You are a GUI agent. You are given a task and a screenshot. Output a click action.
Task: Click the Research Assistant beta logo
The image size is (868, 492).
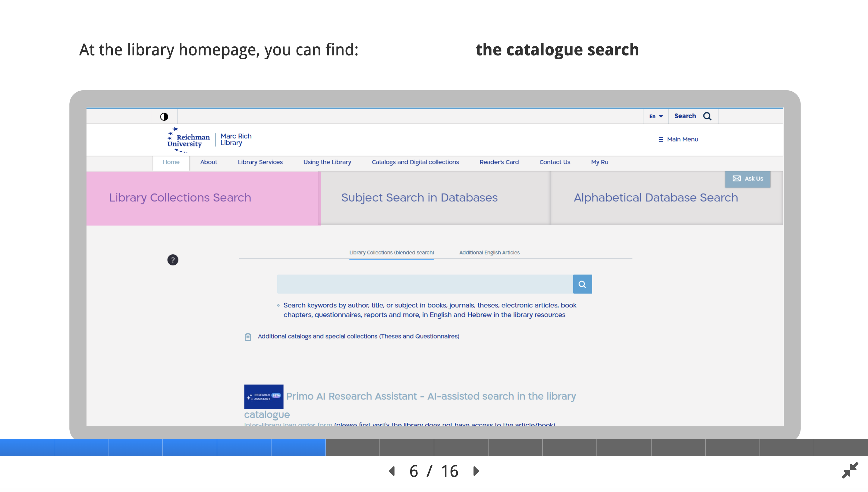click(264, 397)
